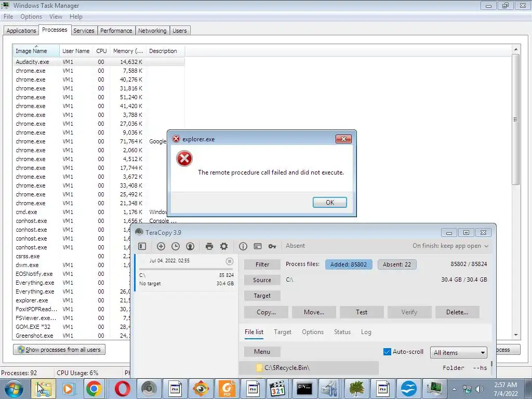Open Task Manager File menu
This screenshot has width=532, height=399.
pos(8,17)
